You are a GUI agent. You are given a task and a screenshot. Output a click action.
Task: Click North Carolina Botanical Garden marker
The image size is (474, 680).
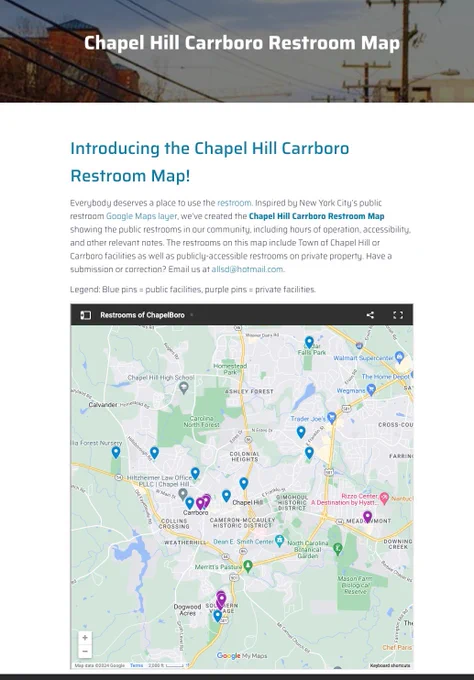click(337, 549)
